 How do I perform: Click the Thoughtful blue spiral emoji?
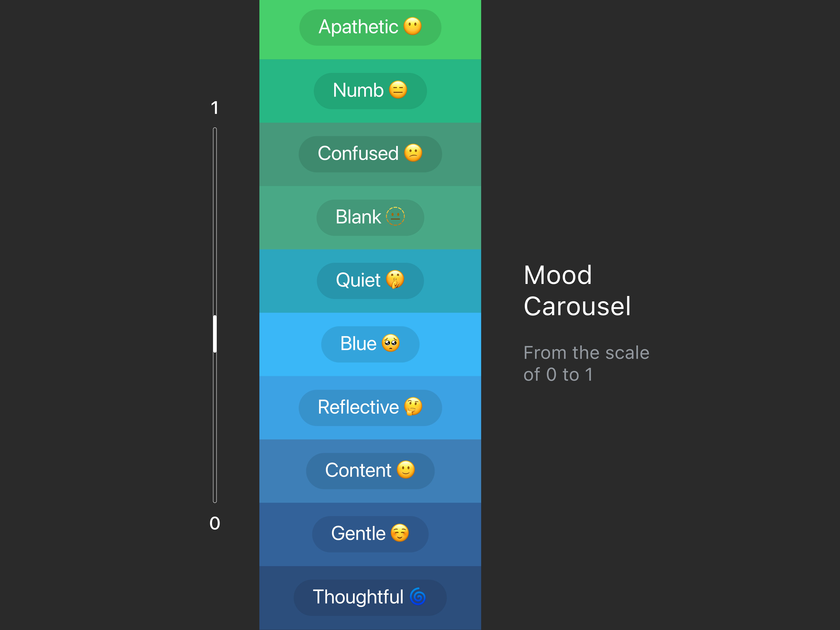pyautogui.click(x=418, y=597)
